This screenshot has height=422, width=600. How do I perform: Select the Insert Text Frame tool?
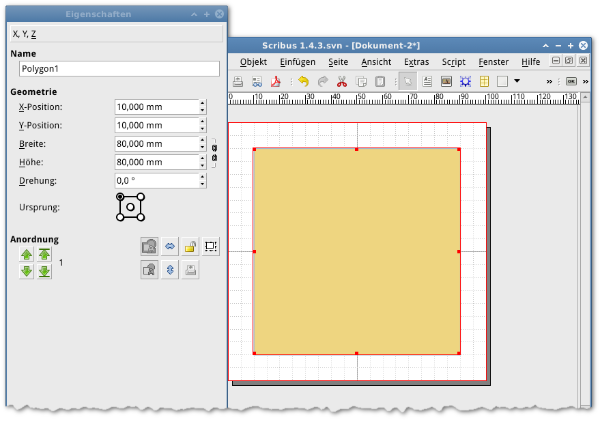point(426,81)
